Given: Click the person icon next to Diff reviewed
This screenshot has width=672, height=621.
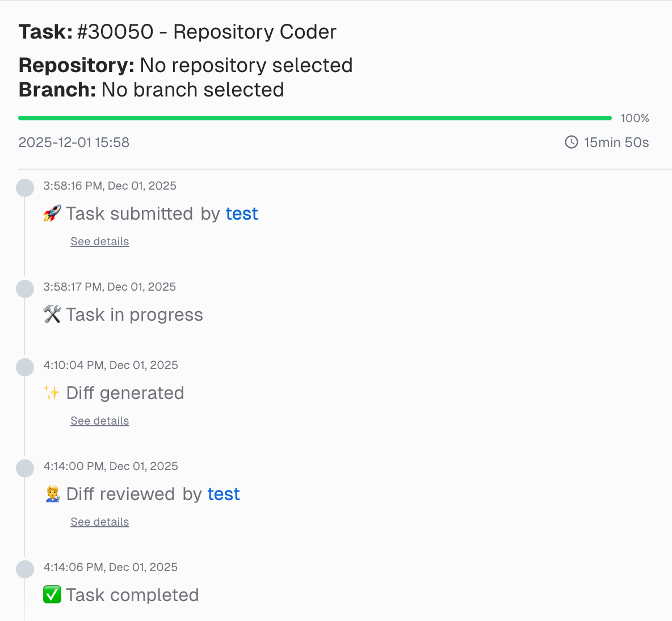Looking at the screenshot, I should point(52,493).
